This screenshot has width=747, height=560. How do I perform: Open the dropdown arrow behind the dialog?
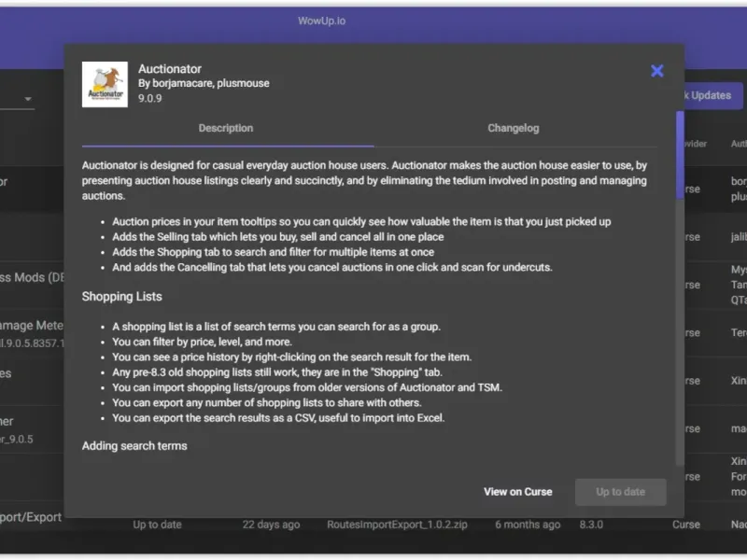point(28,99)
